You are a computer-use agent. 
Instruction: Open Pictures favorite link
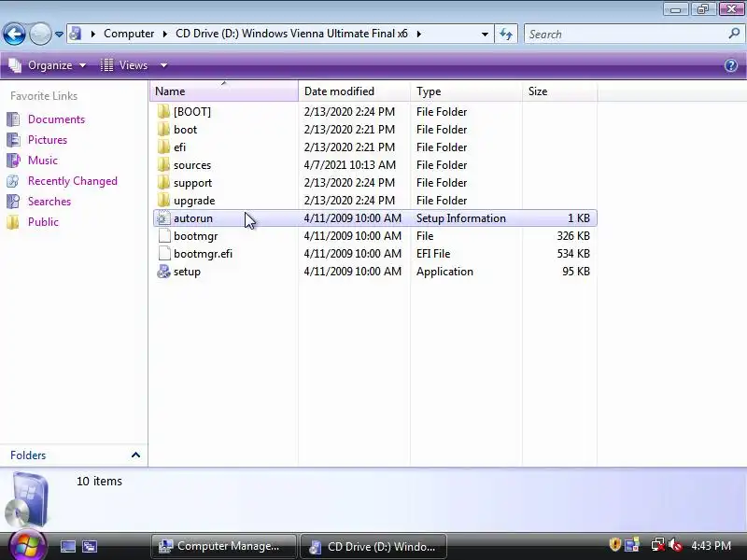click(48, 140)
